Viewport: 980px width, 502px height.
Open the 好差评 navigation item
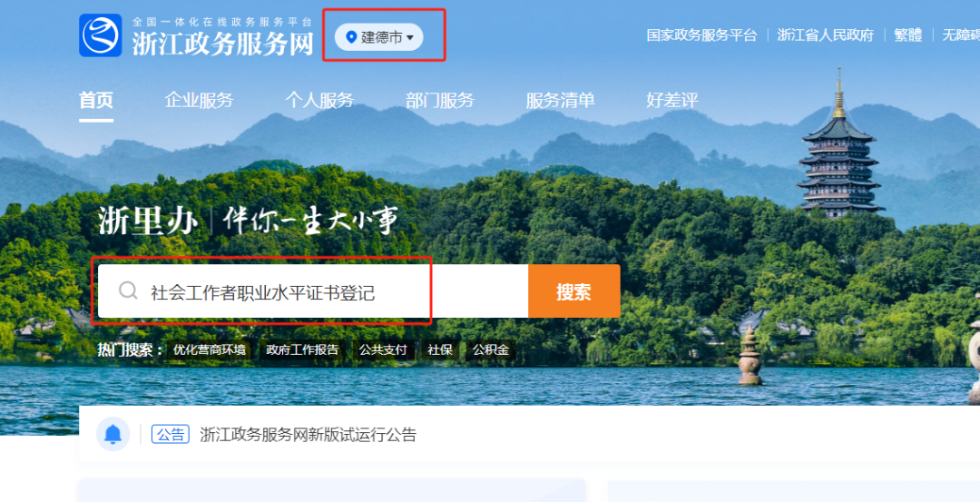[x=671, y=100]
